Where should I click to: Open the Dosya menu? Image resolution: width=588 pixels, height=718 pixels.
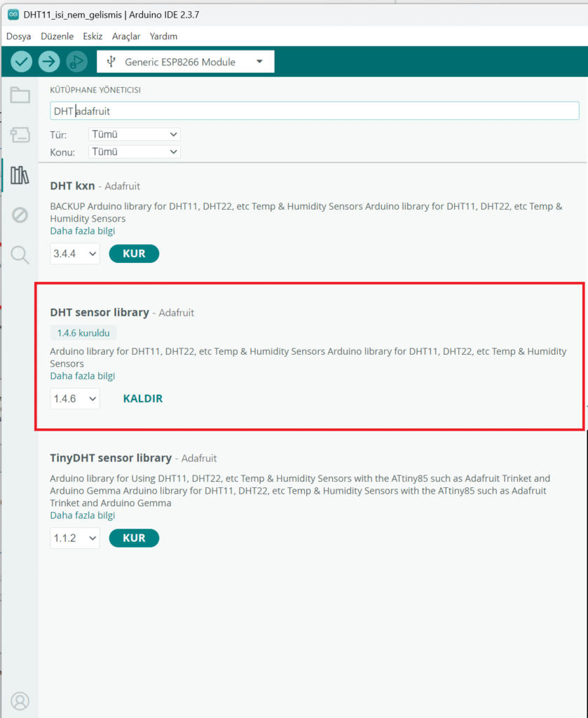click(x=19, y=36)
